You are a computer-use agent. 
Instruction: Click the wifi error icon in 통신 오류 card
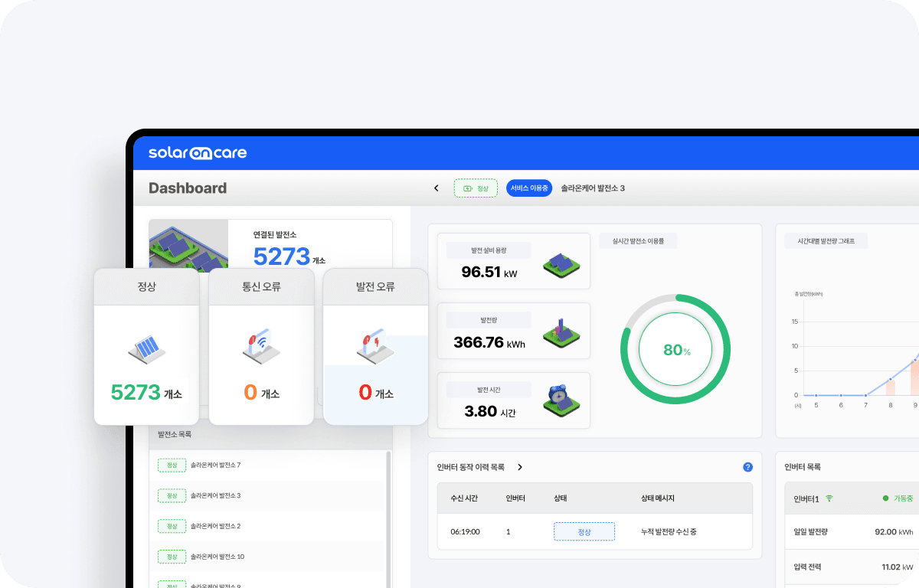point(261,347)
